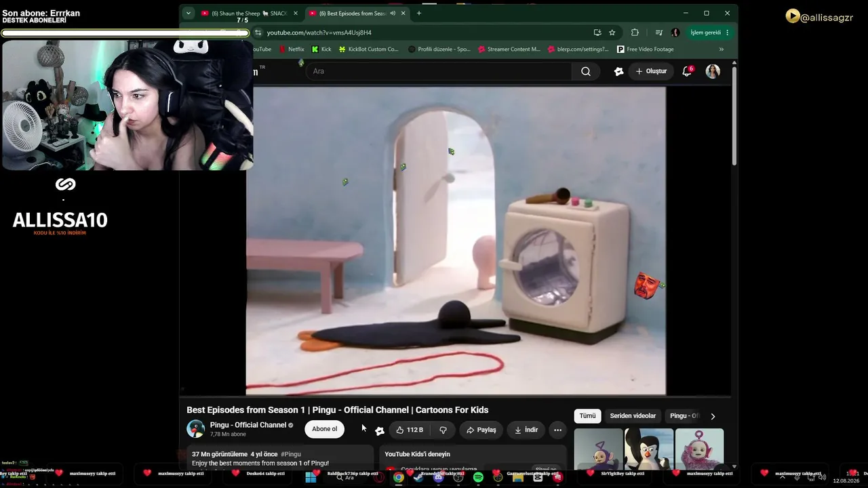868x488 pixels.
Task: Close the Best Episodes tab
Action: coord(403,14)
